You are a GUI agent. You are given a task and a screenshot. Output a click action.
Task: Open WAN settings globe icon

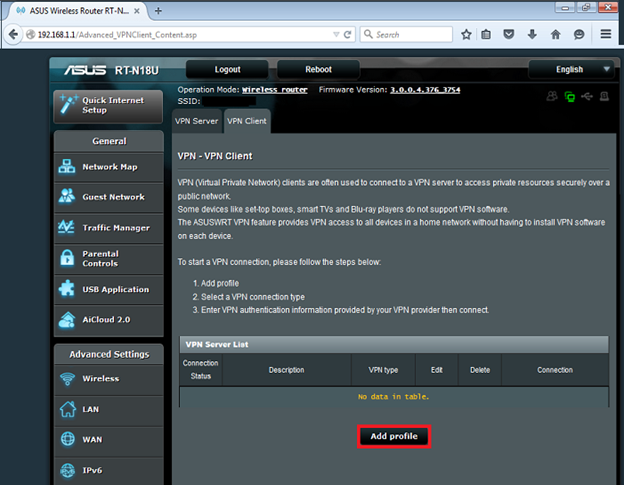tap(68, 439)
